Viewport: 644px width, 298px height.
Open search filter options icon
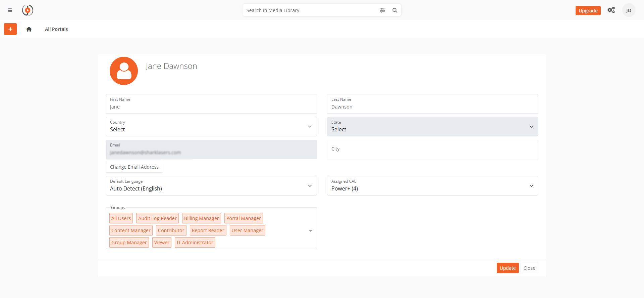[382, 10]
